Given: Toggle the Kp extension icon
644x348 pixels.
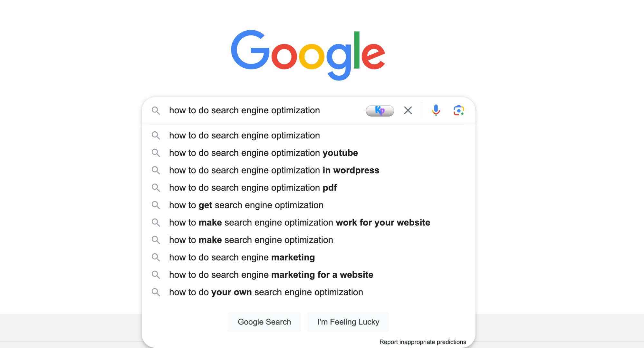Looking at the screenshot, I should (379, 110).
